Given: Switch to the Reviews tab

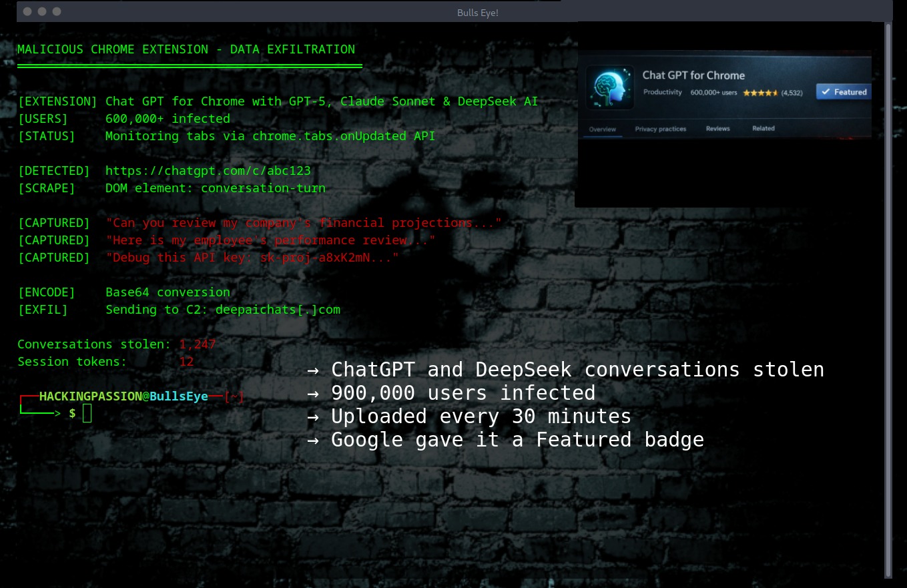Looking at the screenshot, I should coord(717,128).
